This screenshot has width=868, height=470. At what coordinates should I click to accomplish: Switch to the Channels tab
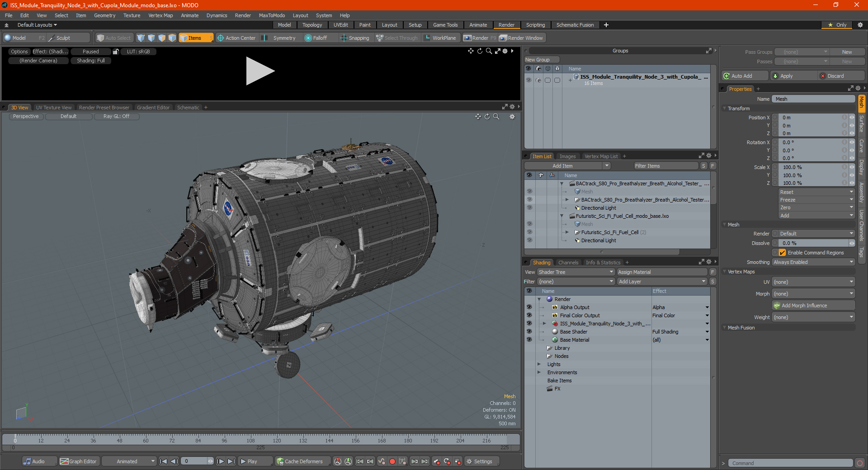coord(568,263)
